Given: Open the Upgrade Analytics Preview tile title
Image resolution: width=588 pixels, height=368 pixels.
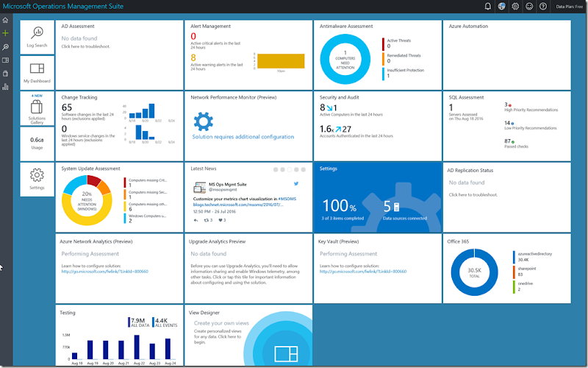Looking at the screenshot, I should 217,241.
